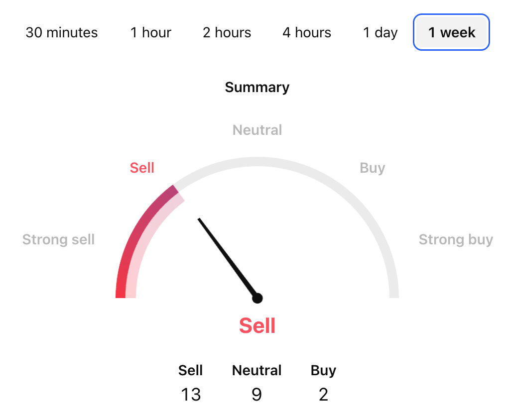Click the Summary heading
This screenshot has width=505, height=420.
[x=257, y=88]
